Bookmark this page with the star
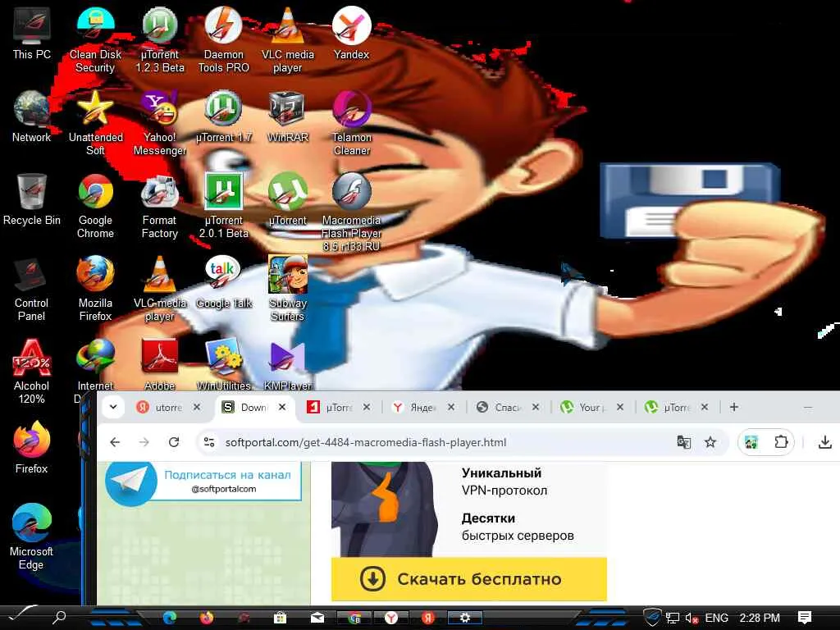The image size is (840, 630). pos(710,442)
